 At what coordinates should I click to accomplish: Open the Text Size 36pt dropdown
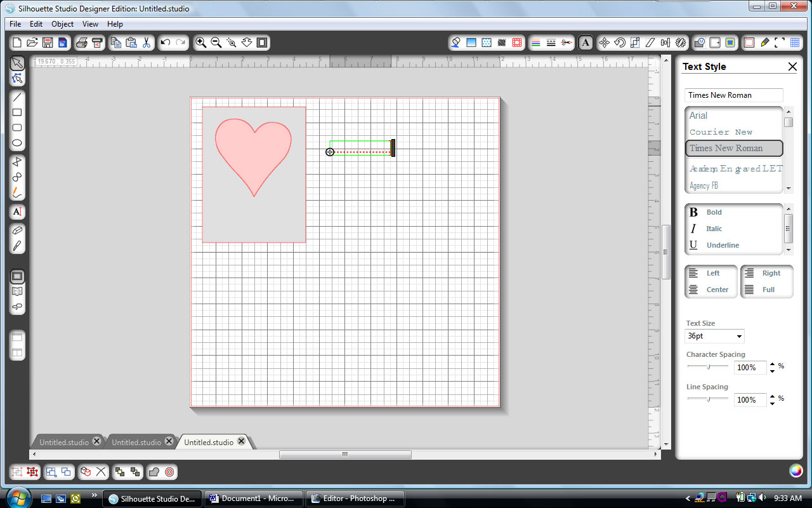(x=715, y=336)
